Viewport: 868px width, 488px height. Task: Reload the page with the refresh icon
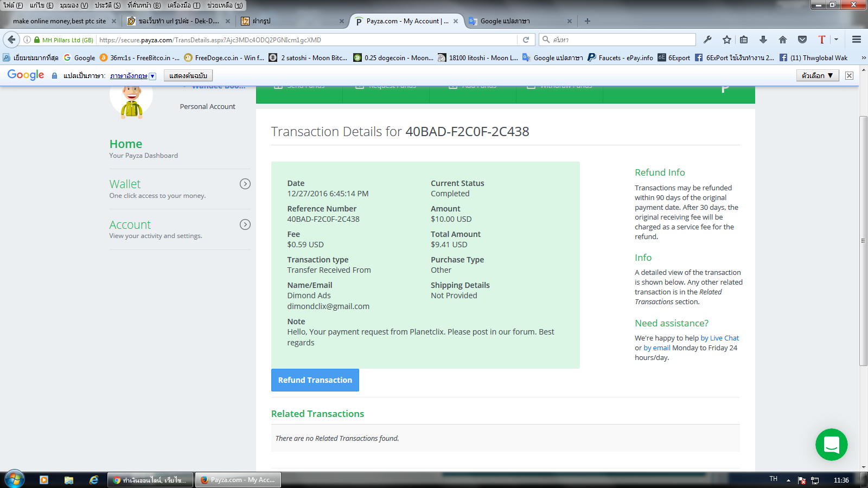[x=526, y=40]
